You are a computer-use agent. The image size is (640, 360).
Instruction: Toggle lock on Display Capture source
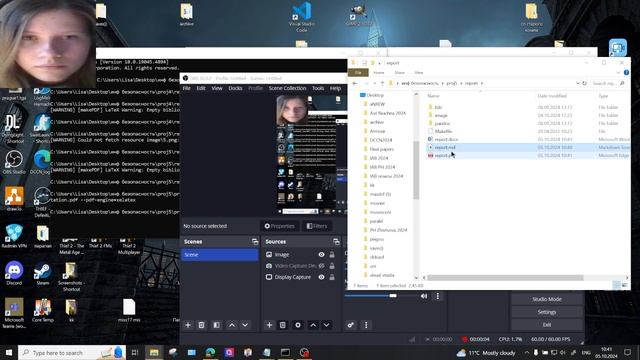(x=332, y=277)
